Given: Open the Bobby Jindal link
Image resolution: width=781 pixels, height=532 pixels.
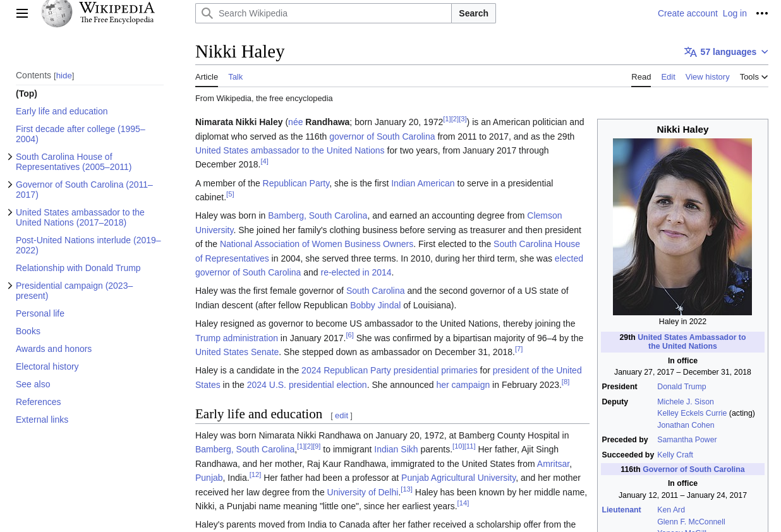Looking at the screenshot, I should click(x=375, y=305).
